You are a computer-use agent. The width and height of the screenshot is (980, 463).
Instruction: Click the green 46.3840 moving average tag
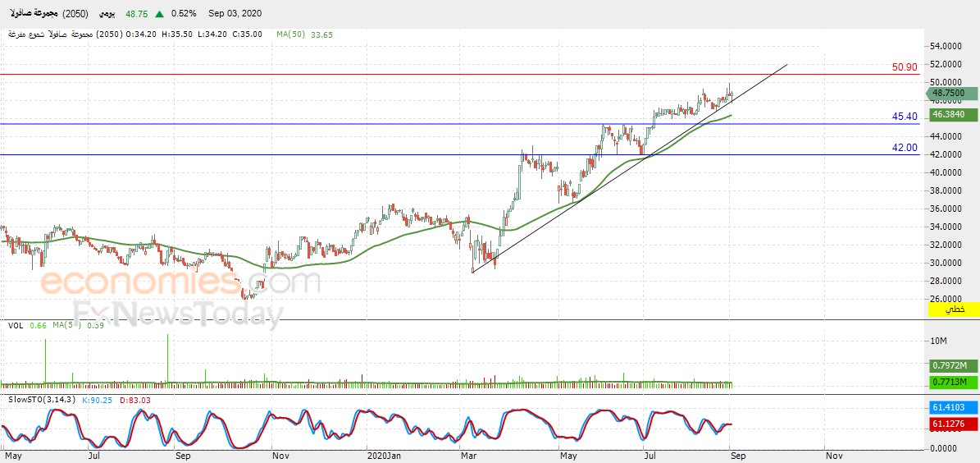point(954,115)
